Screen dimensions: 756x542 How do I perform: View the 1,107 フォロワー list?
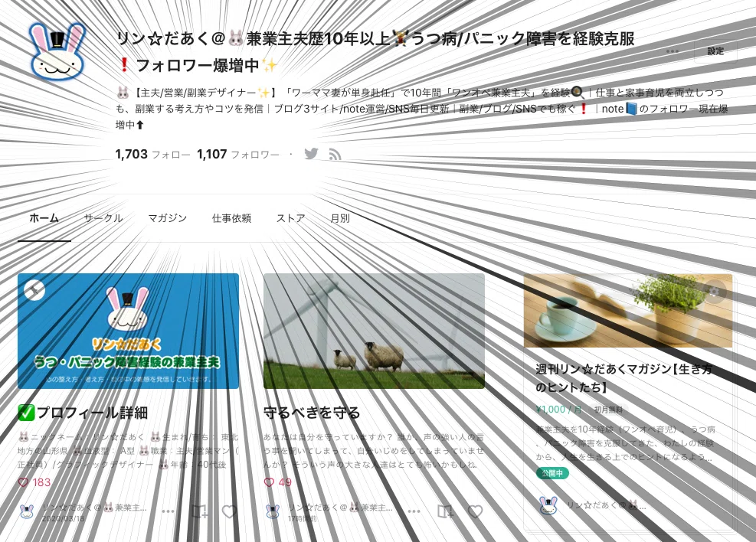point(237,154)
